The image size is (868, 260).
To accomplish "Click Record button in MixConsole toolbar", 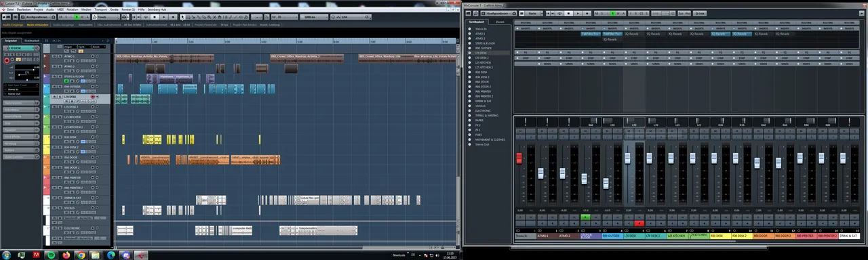I will [x=587, y=13].
